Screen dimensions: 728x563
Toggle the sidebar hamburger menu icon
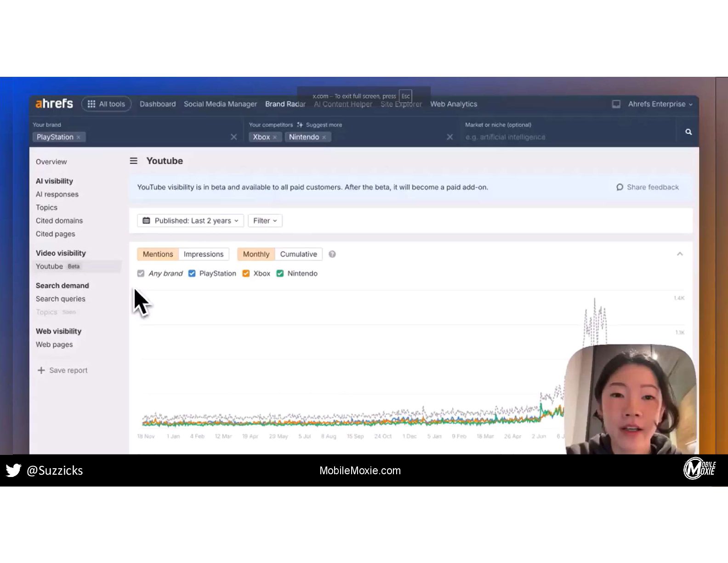point(134,161)
